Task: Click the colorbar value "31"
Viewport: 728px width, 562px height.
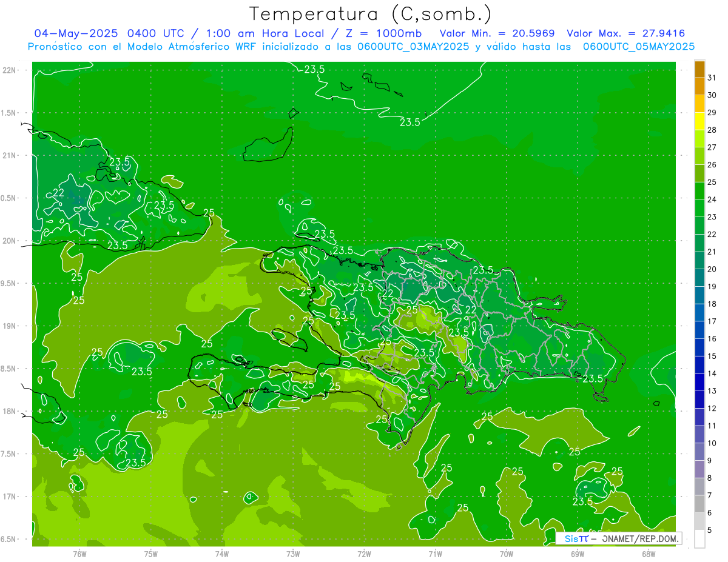Action: pos(712,78)
